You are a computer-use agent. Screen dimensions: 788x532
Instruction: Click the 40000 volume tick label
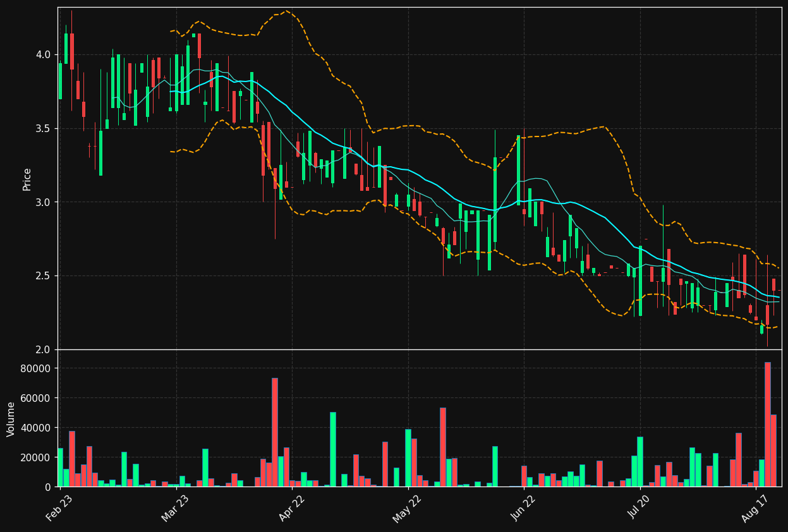point(36,428)
